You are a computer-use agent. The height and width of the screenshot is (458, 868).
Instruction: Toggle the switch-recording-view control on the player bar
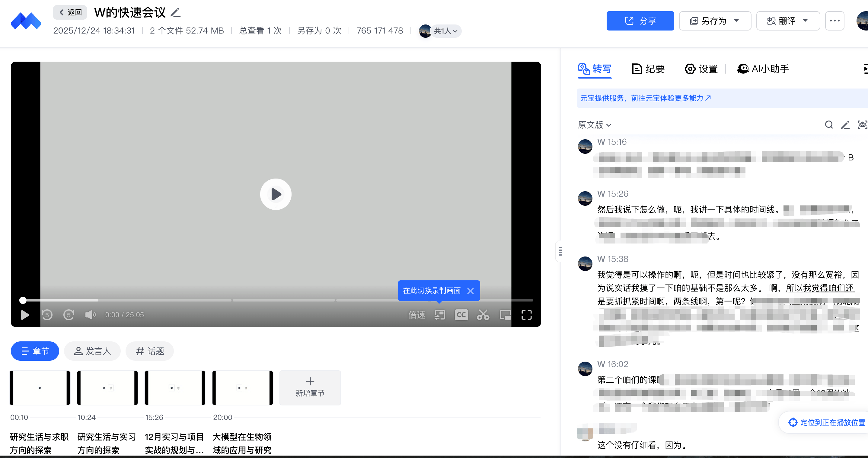(x=439, y=315)
